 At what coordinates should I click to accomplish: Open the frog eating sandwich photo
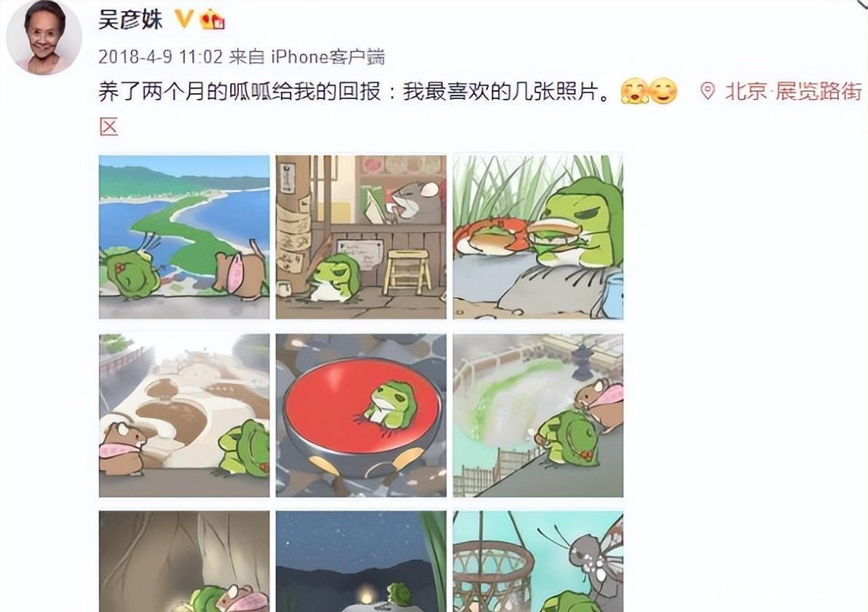(538, 237)
